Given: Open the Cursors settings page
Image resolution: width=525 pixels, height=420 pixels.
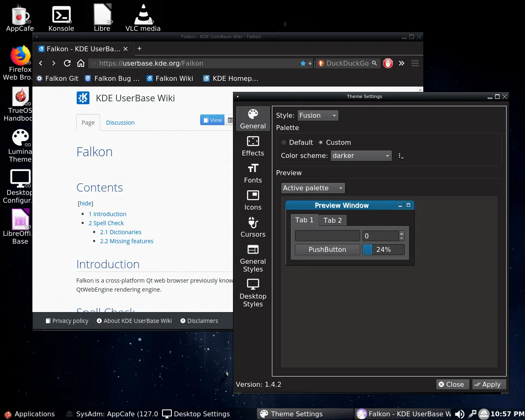Looking at the screenshot, I should tap(253, 228).
